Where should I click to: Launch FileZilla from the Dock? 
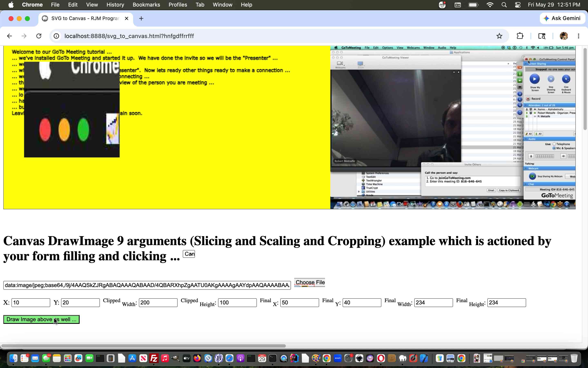[154, 358]
